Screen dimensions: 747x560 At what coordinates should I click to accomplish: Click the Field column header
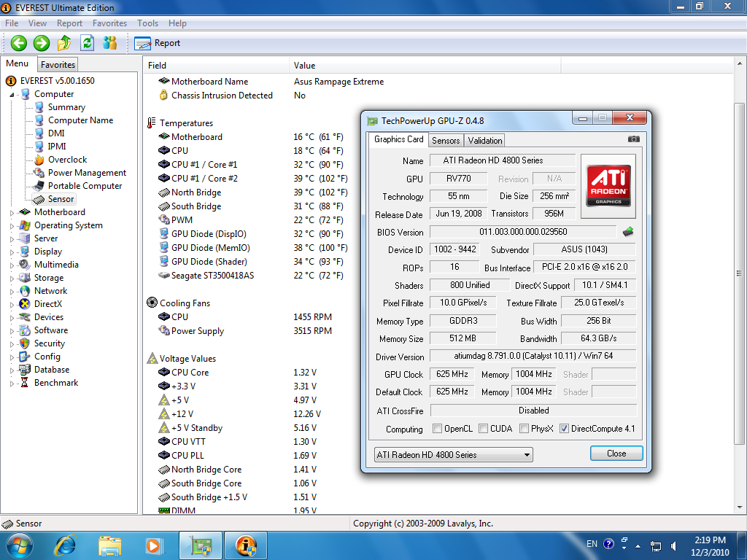click(x=216, y=65)
